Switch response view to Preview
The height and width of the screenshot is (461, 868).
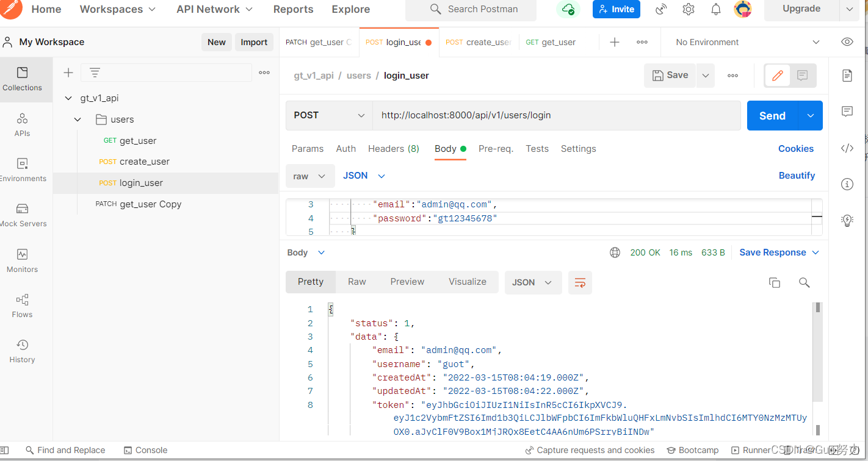pyautogui.click(x=407, y=282)
